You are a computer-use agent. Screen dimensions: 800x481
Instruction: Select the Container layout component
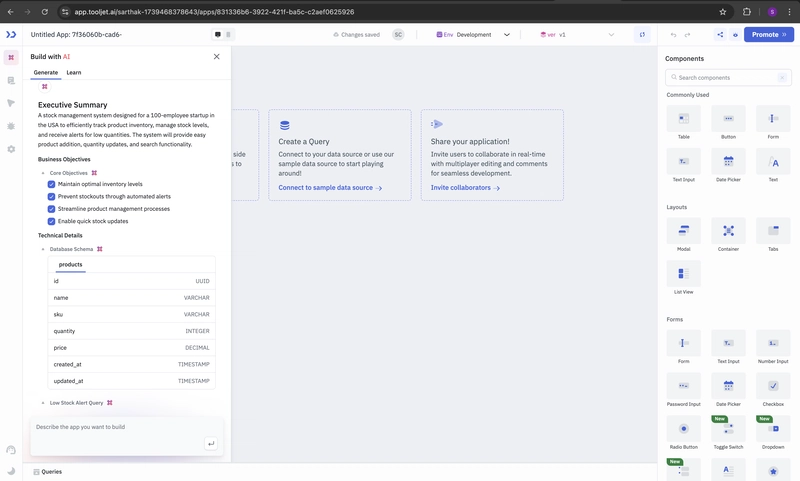tap(729, 235)
